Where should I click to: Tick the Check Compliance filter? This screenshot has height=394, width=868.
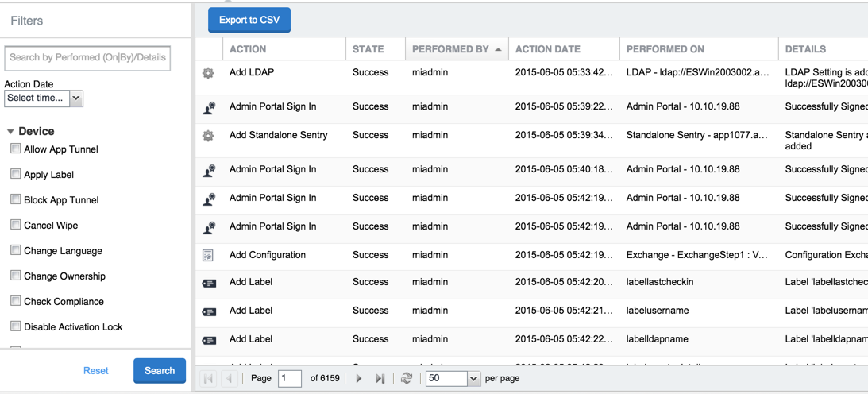(x=15, y=301)
